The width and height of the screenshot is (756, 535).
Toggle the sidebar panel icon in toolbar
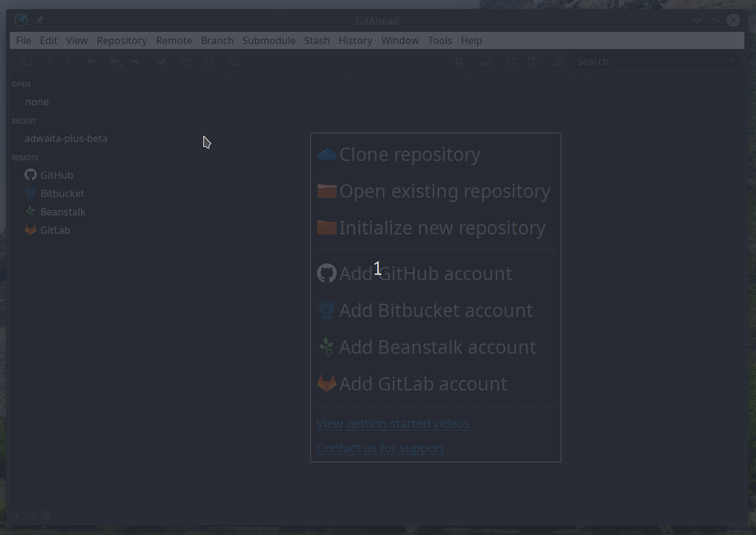point(26,61)
